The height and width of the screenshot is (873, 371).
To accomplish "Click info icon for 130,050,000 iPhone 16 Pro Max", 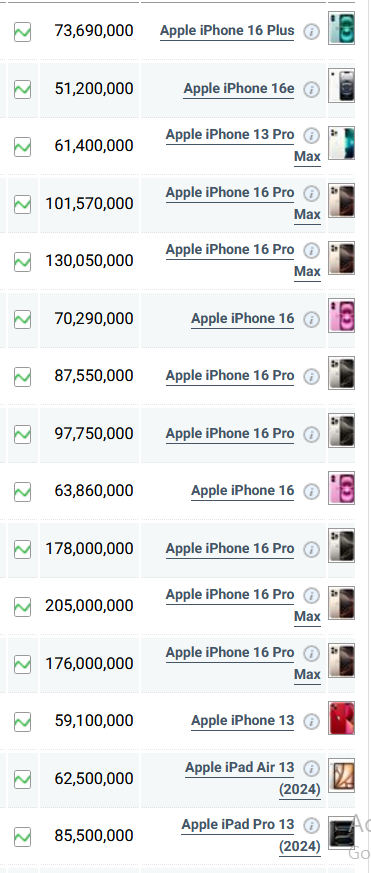I will [x=312, y=251].
